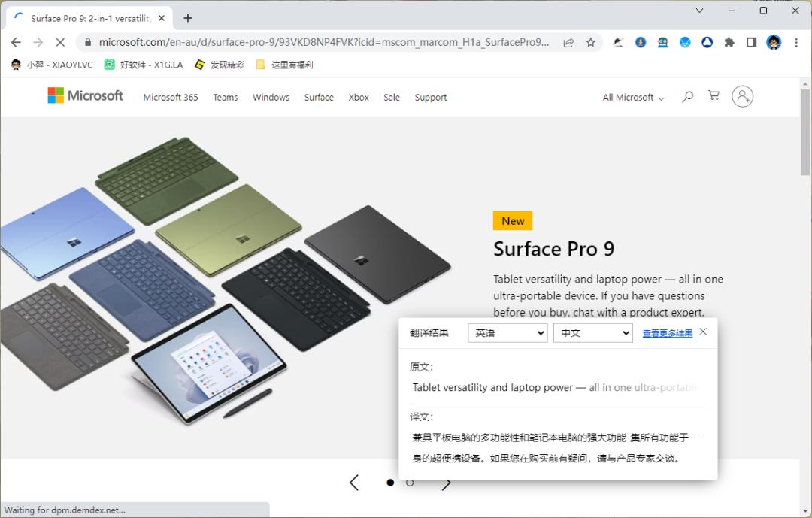Select the third carousel slide dot
The image size is (812, 518).
(x=429, y=483)
